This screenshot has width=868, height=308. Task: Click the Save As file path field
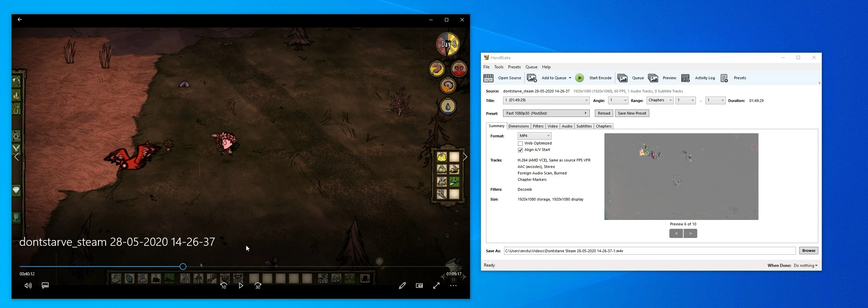coord(650,251)
